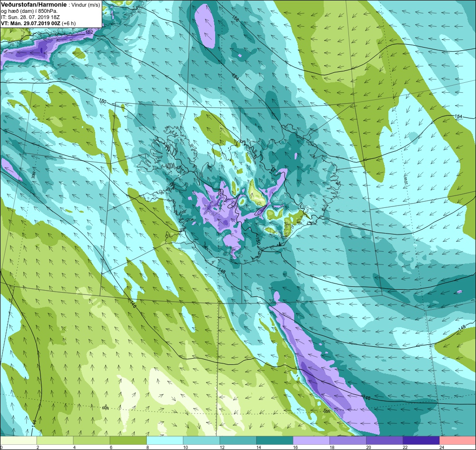Pick the 4–6 m/s green legend swatch
This screenshot has height=450, width=476.
[92, 440]
